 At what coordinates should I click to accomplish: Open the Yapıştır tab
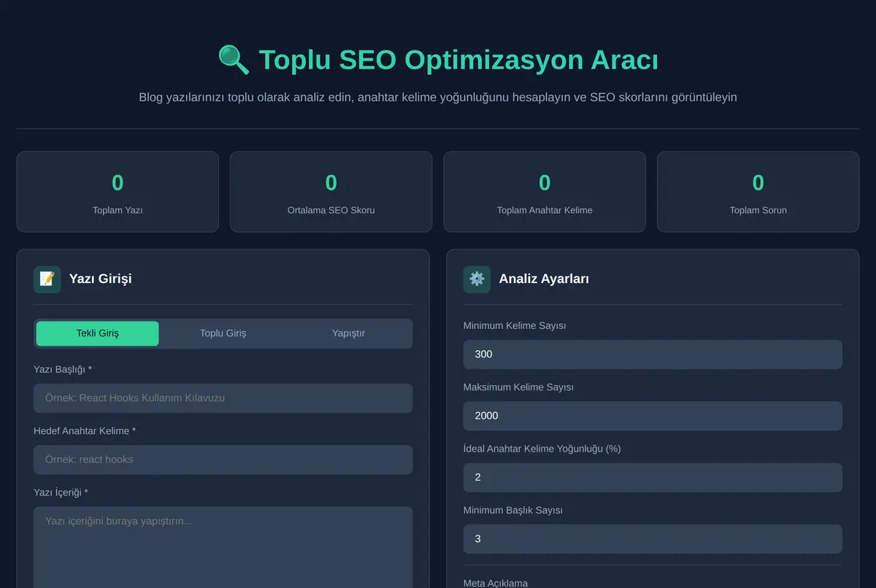[x=348, y=333]
